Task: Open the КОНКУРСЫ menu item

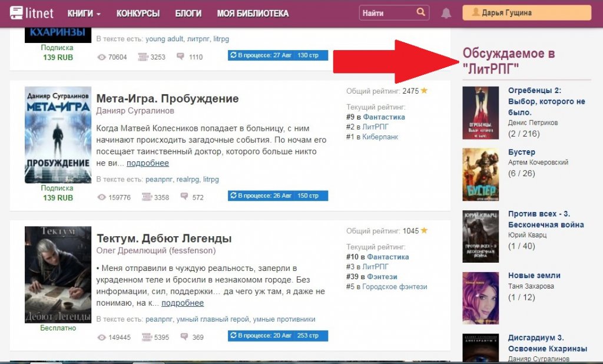Action: pyautogui.click(x=138, y=14)
